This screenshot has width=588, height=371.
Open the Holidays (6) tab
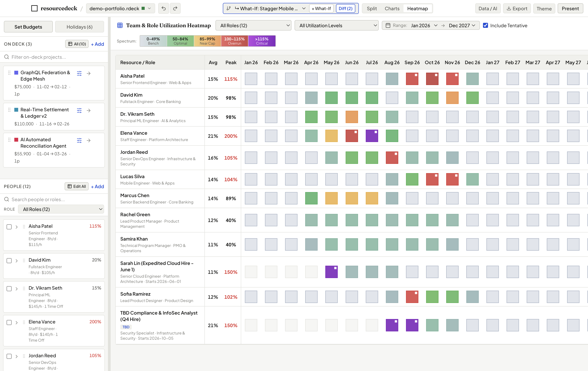click(79, 27)
